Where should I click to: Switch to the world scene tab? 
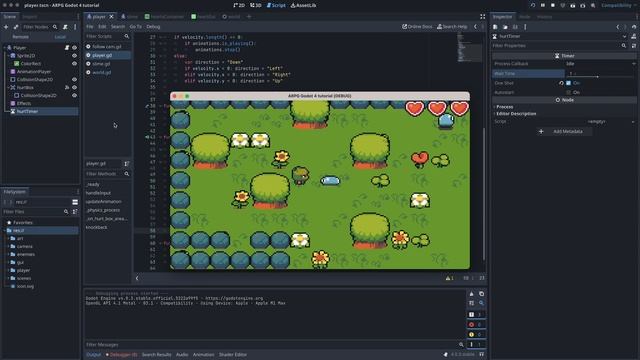click(231, 17)
